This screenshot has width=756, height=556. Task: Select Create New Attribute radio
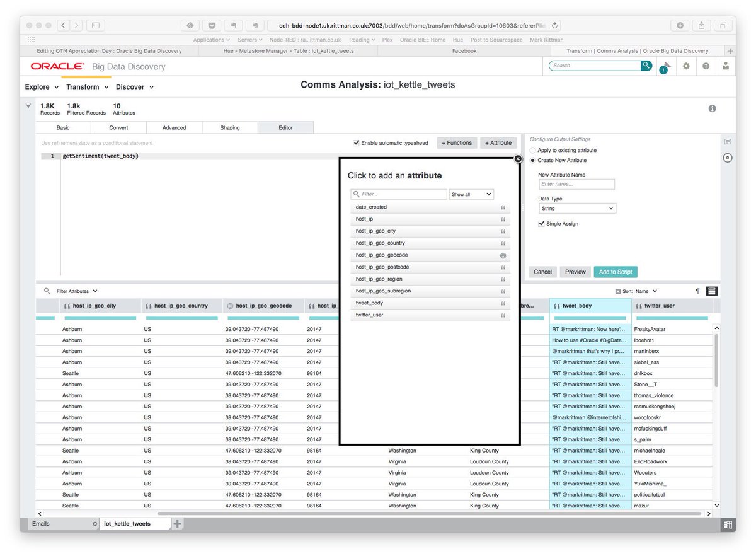tap(533, 161)
